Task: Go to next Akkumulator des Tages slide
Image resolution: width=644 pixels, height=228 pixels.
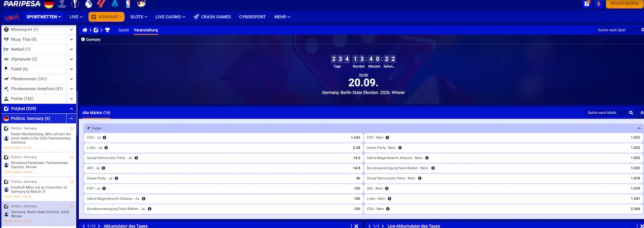Action: click(100, 226)
